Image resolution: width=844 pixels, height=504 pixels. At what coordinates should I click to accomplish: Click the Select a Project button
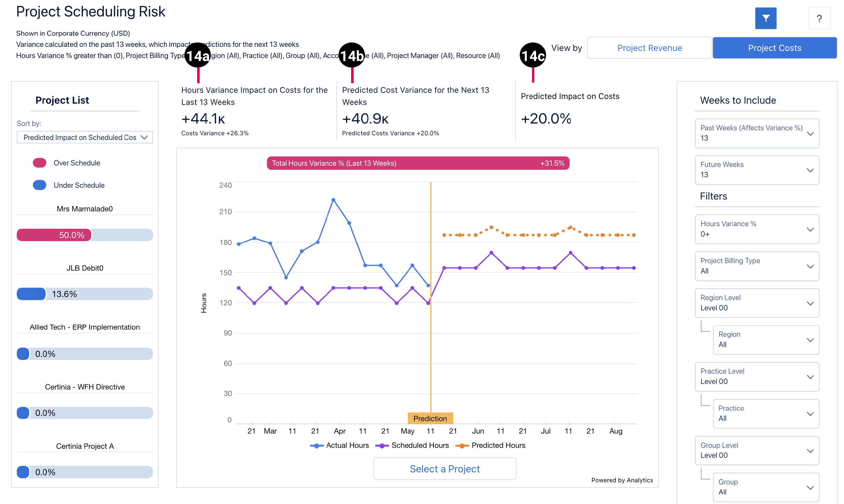click(x=445, y=469)
